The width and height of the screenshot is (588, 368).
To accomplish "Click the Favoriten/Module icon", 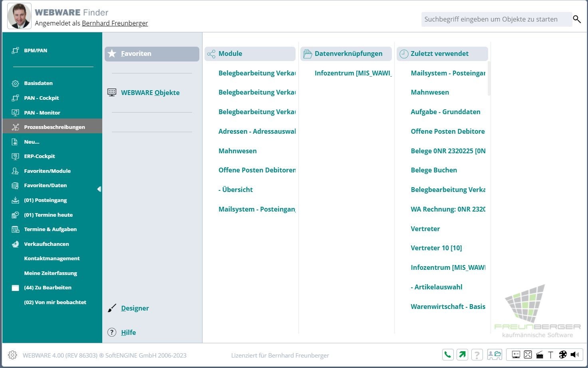I will tap(15, 171).
